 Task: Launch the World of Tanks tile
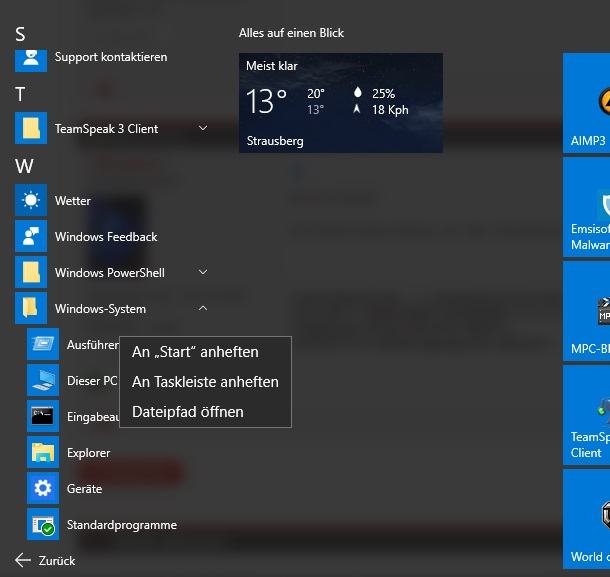(586, 519)
